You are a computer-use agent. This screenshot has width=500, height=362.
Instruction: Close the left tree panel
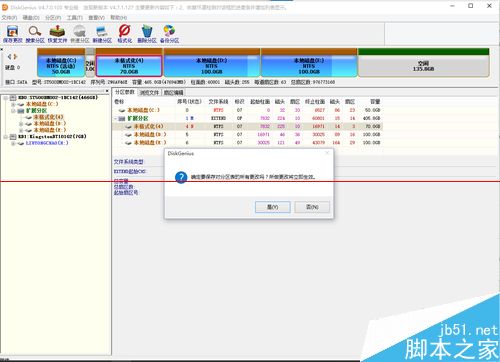pos(107,91)
